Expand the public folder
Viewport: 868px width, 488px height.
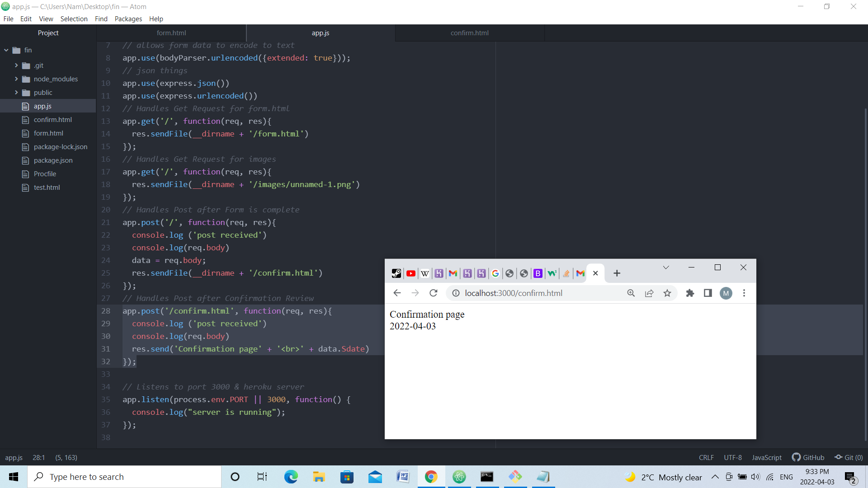[17, 93]
